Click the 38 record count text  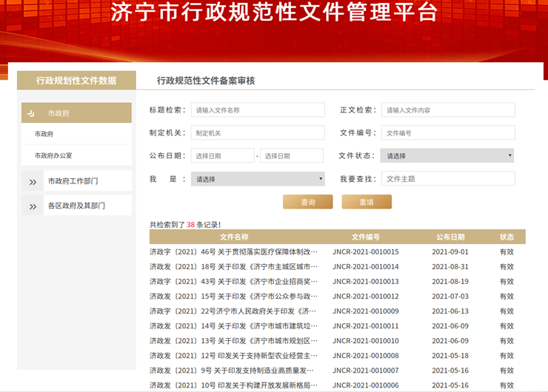tap(190, 224)
